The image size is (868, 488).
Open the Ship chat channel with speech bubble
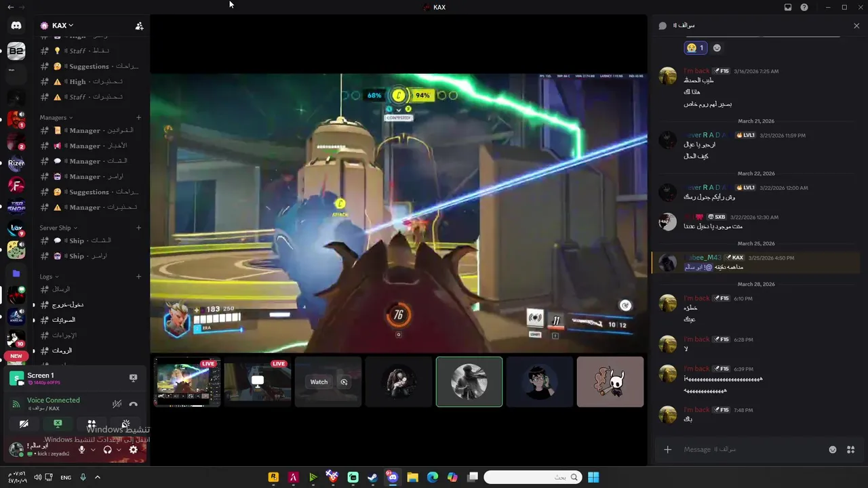pos(90,241)
